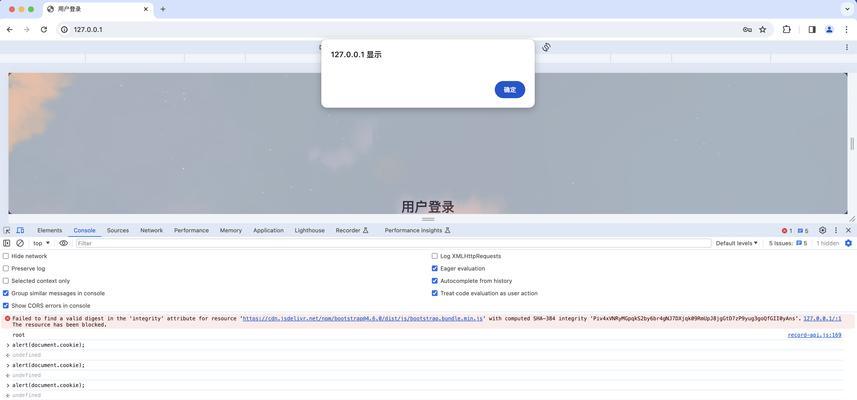This screenshot has height=400, width=857.
Task: Open the extensions puzzle icon
Action: 786,30
